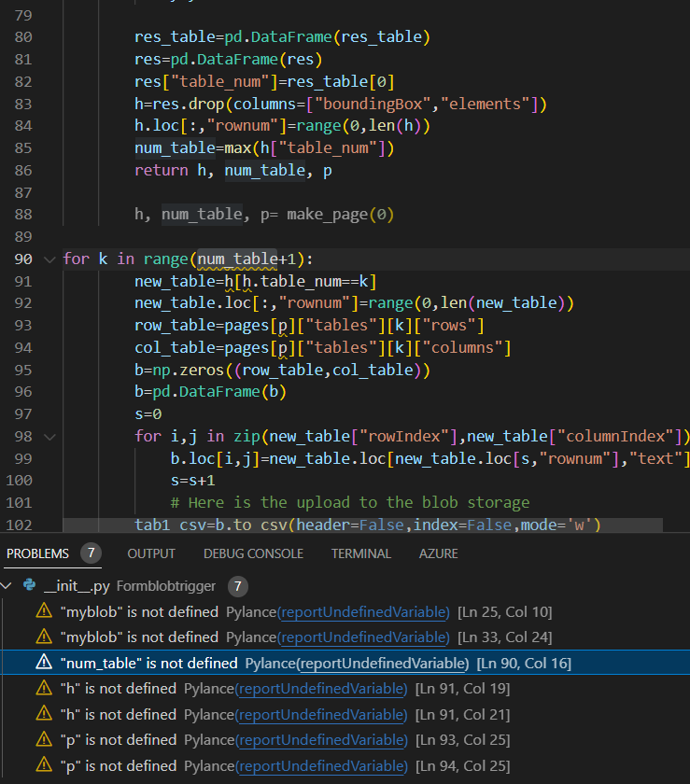The image size is (690, 784).
Task: Click "b=pd.DataFrame(b)" on line 96
Action: click(x=210, y=392)
